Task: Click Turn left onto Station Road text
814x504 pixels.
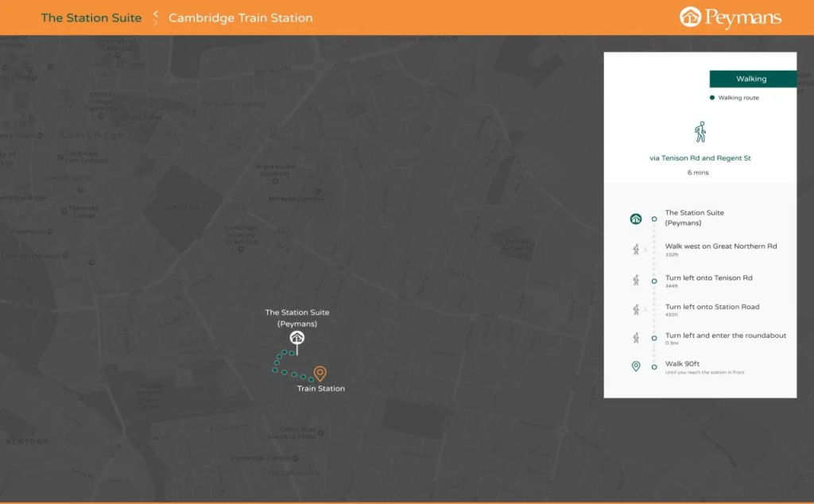Action: click(712, 307)
